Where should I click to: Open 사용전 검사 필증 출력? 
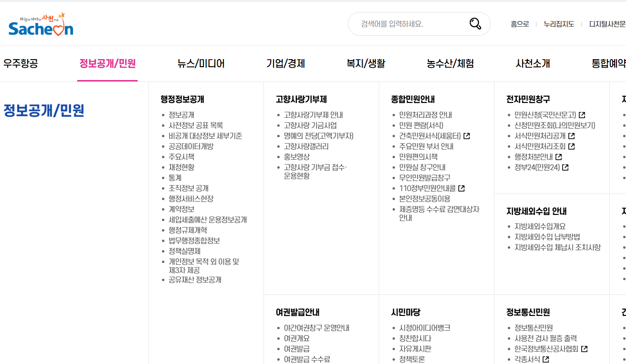[545, 338]
